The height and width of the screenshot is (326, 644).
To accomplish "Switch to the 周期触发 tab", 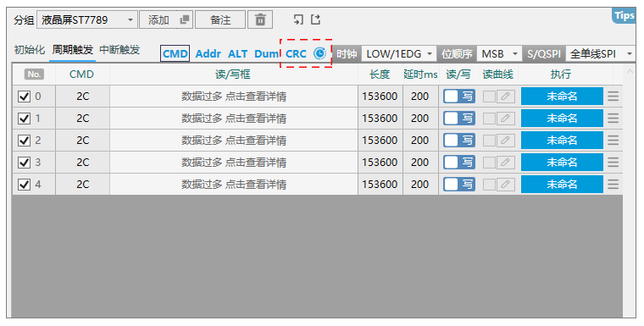I will pyautogui.click(x=72, y=50).
